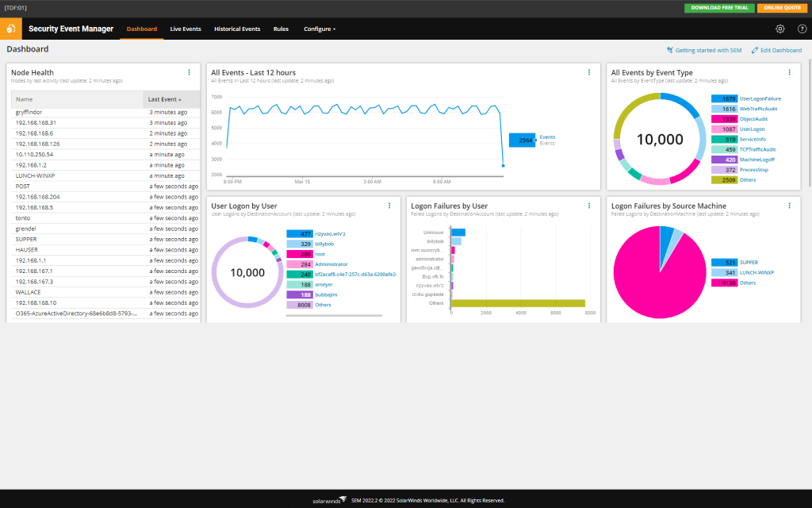The height and width of the screenshot is (508, 812).
Task: Open the Configure dropdown menu
Action: pyautogui.click(x=320, y=29)
